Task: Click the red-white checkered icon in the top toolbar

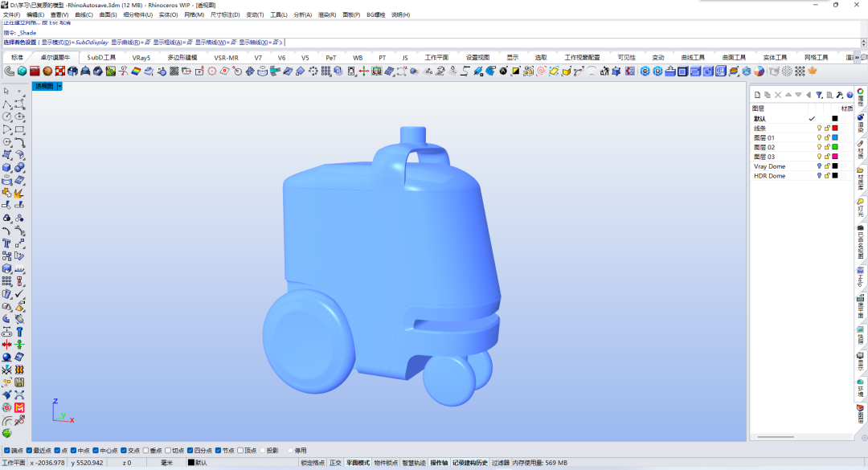Action: (x=60, y=71)
